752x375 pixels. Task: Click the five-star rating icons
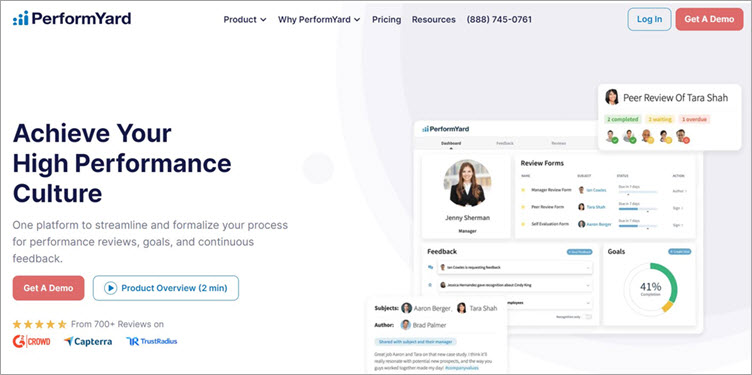pos(40,324)
